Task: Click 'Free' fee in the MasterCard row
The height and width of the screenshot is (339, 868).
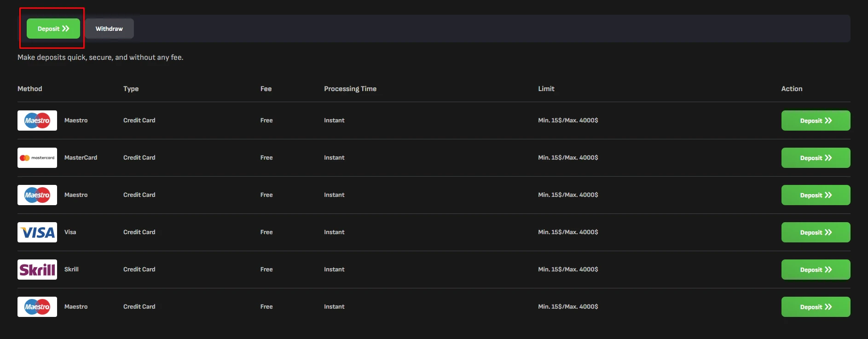Action: click(266, 158)
